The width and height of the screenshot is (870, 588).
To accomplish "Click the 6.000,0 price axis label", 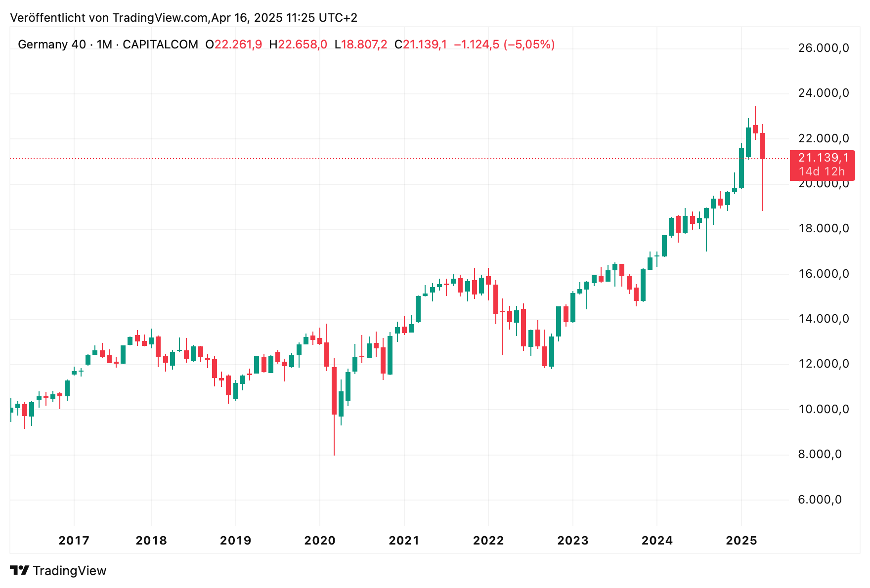I will tap(820, 500).
